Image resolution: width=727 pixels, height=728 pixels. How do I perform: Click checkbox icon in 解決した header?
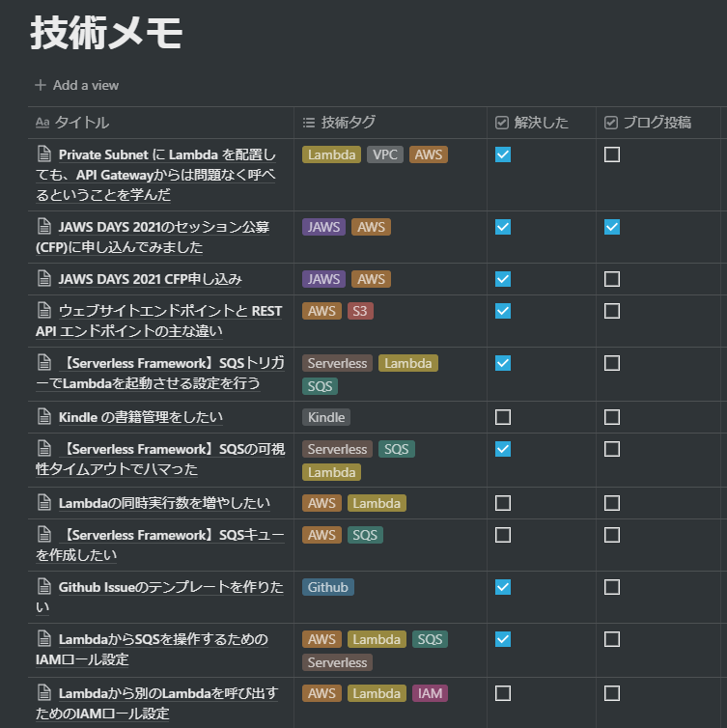point(502,123)
